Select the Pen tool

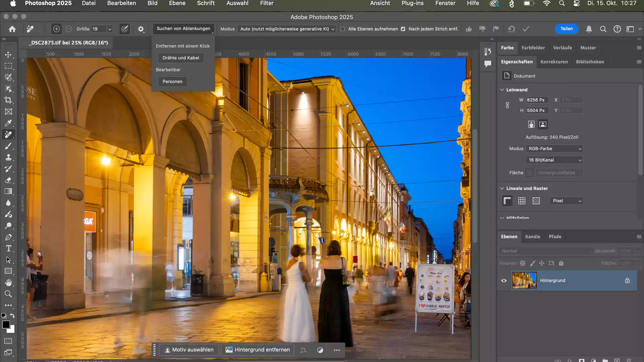tap(8, 237)
